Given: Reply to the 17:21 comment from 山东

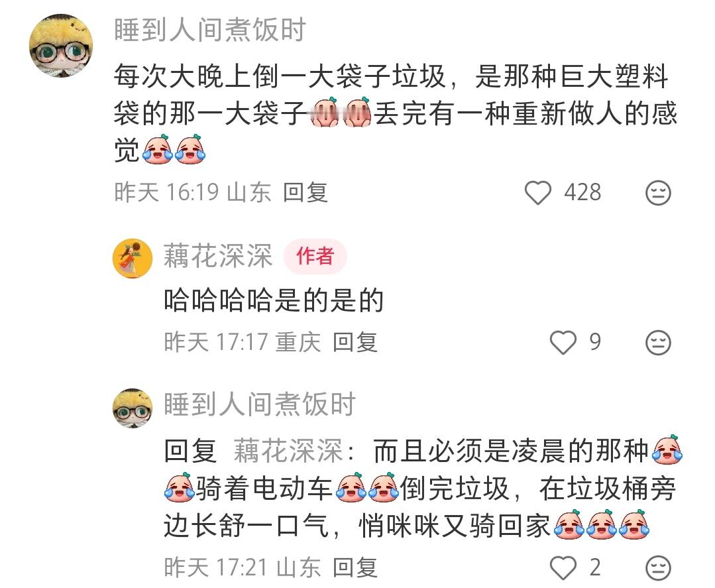Looking at the screenshot, I should (x=355, y=568).
